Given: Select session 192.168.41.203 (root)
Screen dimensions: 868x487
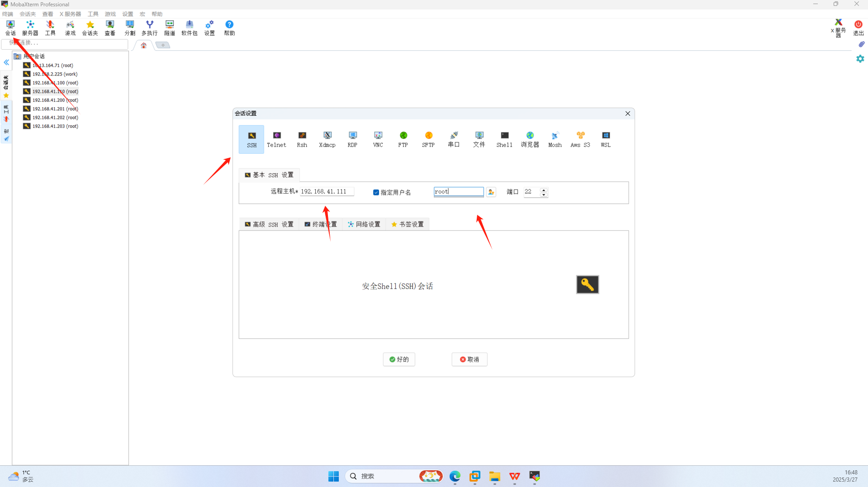Looking at the screenshot, I should coord(55,126).
